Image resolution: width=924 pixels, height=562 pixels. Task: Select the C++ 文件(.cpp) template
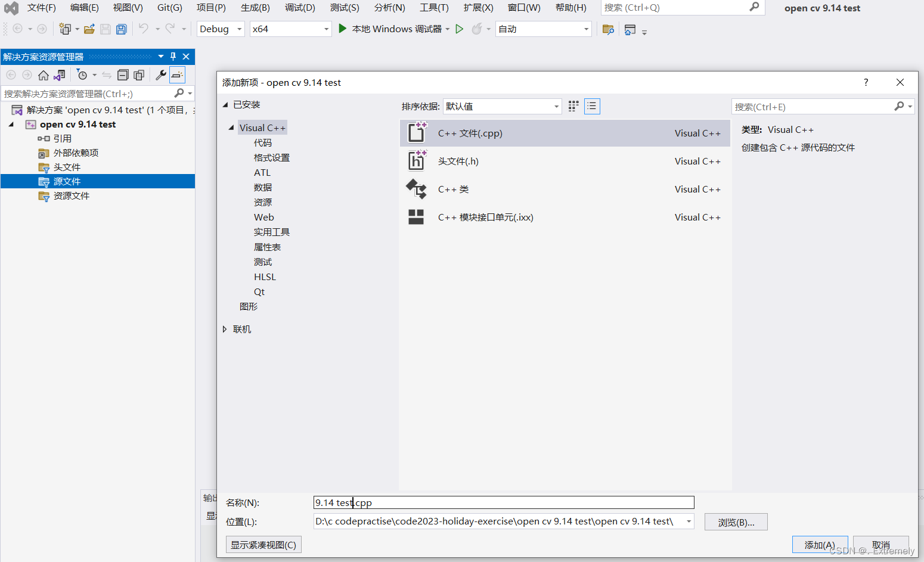tap(565, 133)
